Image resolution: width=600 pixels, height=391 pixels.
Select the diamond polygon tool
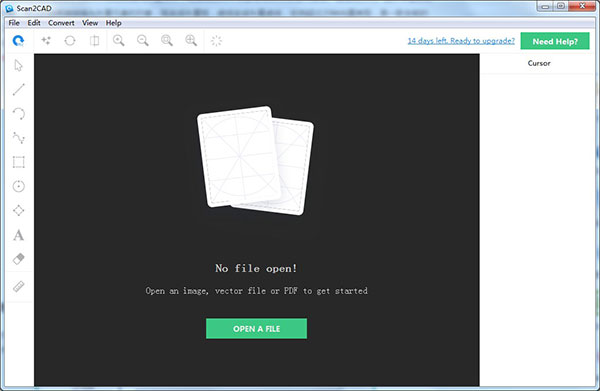pyautogui.click(x=18, y=210)
